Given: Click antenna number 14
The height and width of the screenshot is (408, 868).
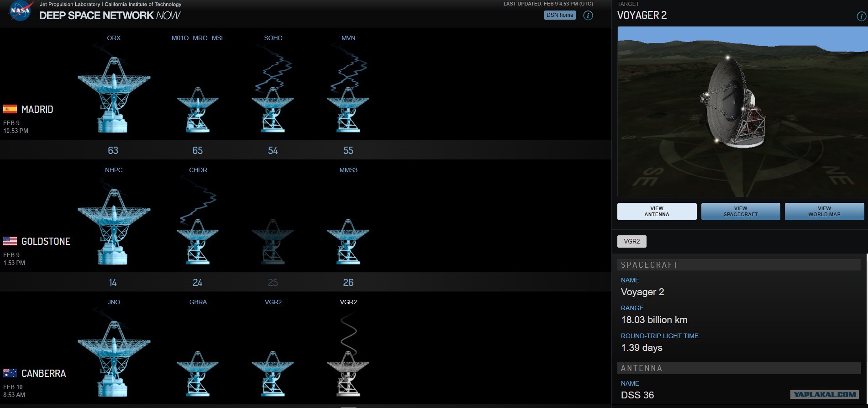Looking at the screenshot, I should pyautogui.click(x=113, y=282).
